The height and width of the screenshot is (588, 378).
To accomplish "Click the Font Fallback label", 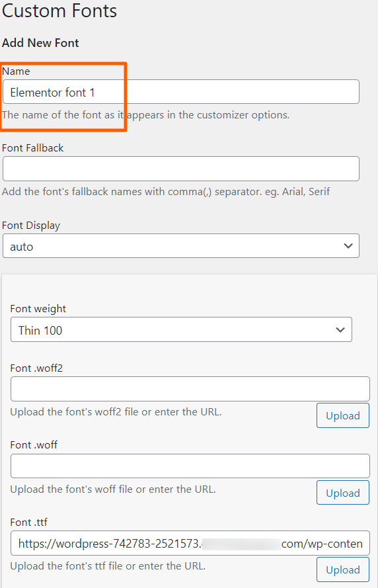I will (33, 148).
